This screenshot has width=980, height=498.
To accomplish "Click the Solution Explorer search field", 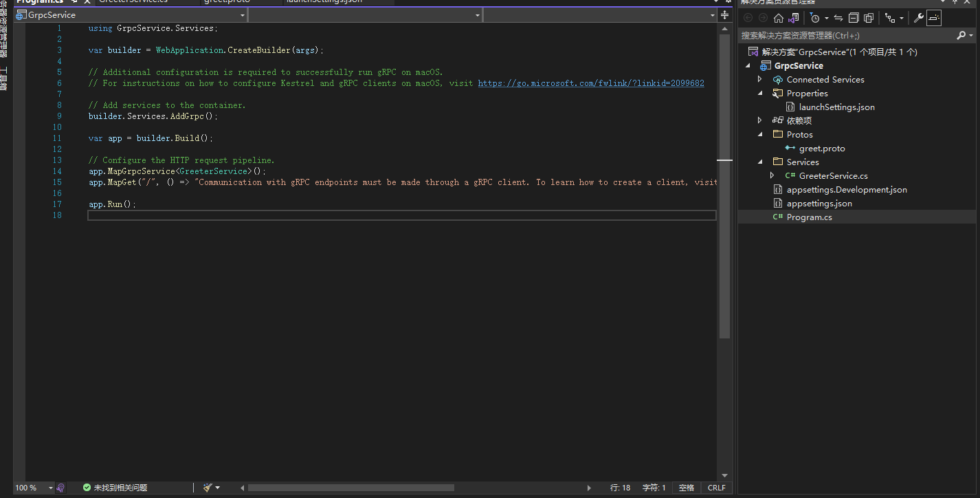I will point(847,35).
